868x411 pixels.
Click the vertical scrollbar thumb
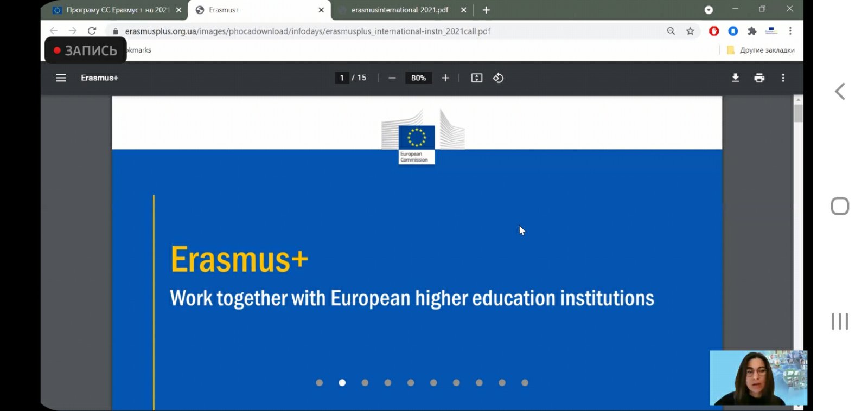click(x=798, y=113)
